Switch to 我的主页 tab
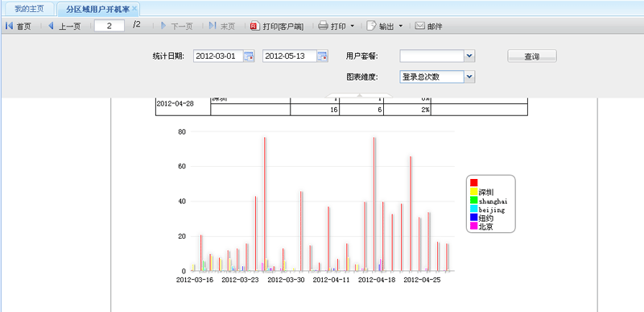This screenshot has width=644, height=312. click(x=29, y=9)
